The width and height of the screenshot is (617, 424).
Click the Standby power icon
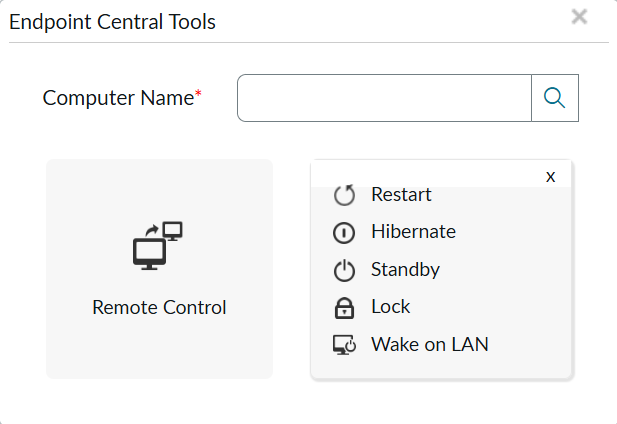click(344, 270)
